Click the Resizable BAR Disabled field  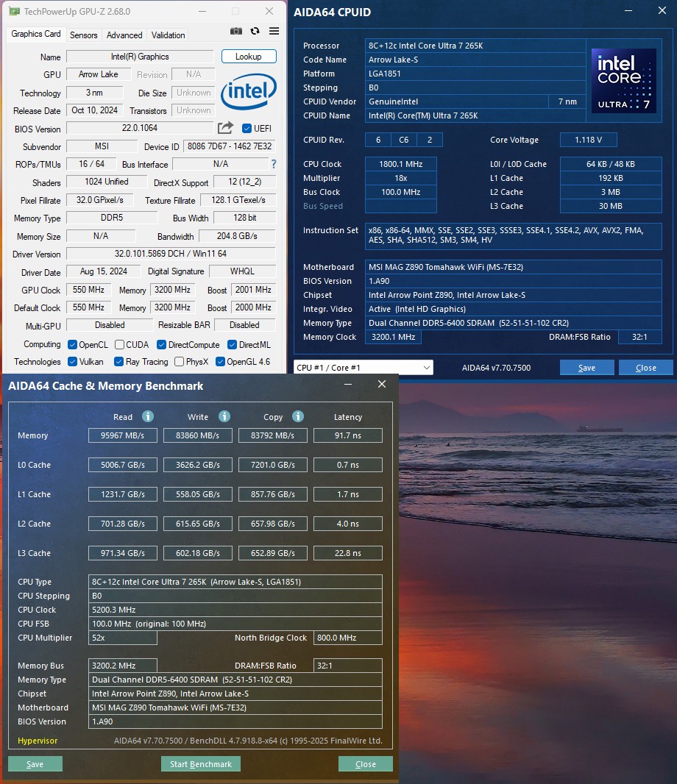[x=245, y=325]
